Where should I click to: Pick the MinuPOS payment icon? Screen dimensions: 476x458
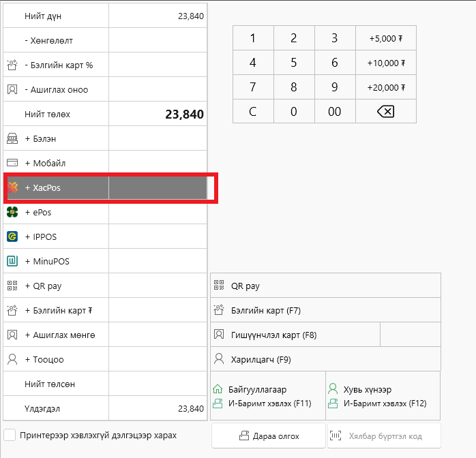coord(12,261)
